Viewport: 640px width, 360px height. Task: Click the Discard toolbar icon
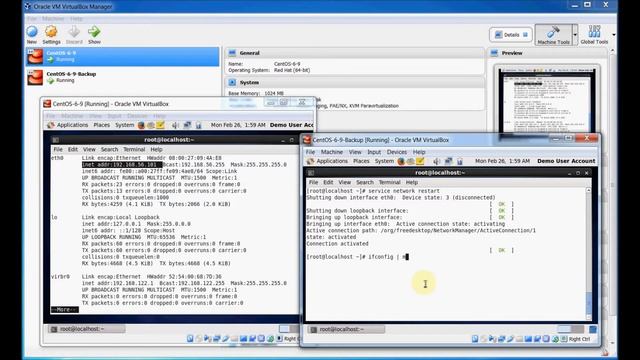74,35
